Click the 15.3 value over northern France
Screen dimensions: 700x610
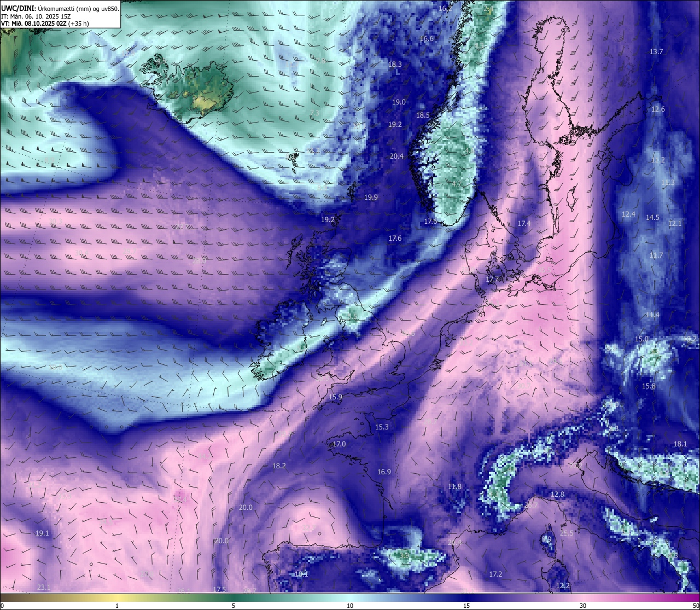382,427
